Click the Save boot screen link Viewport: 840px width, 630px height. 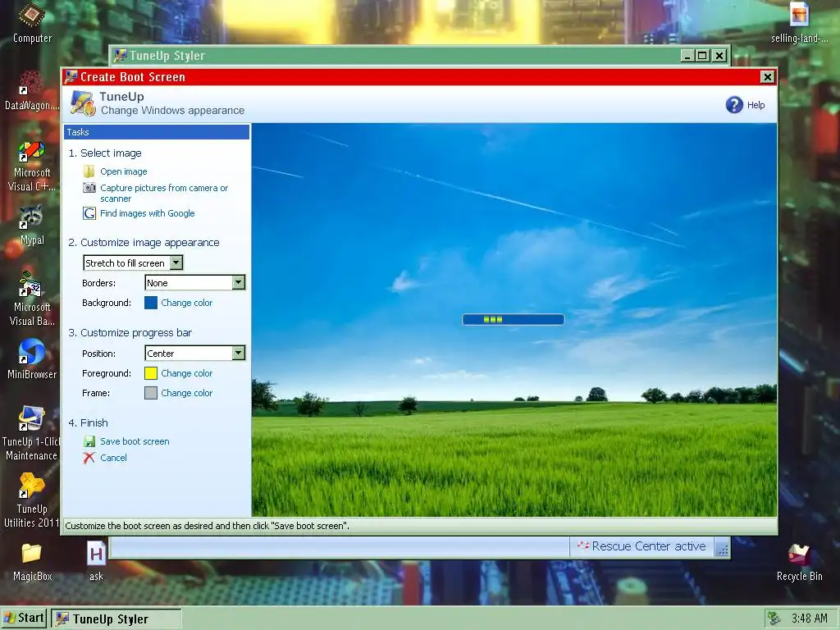pos(135,441)
